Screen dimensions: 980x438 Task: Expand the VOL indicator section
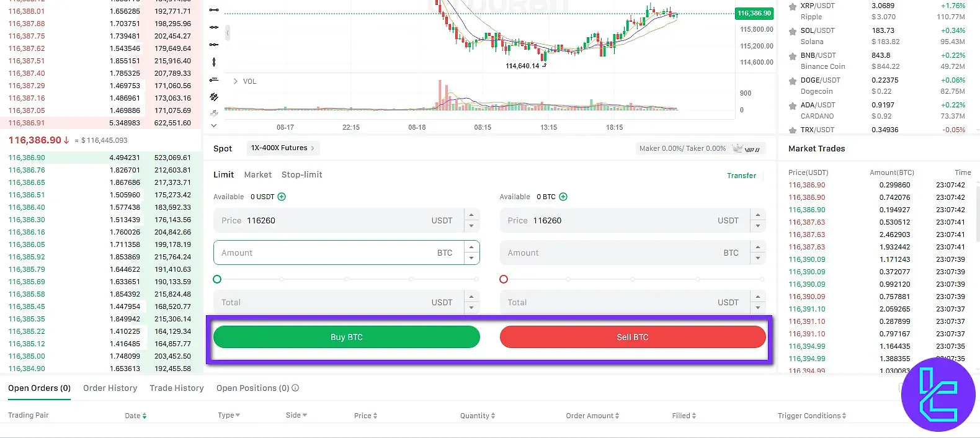pyautogui.click(x=235, y=81)
